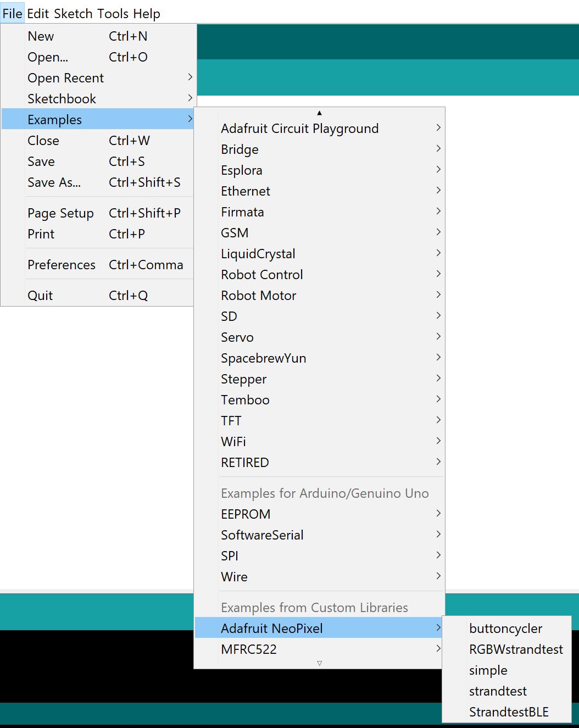Screen dimensions: 579x728
Task: Open the LiquidCrystal examples submenu
Action: [258, 254]
